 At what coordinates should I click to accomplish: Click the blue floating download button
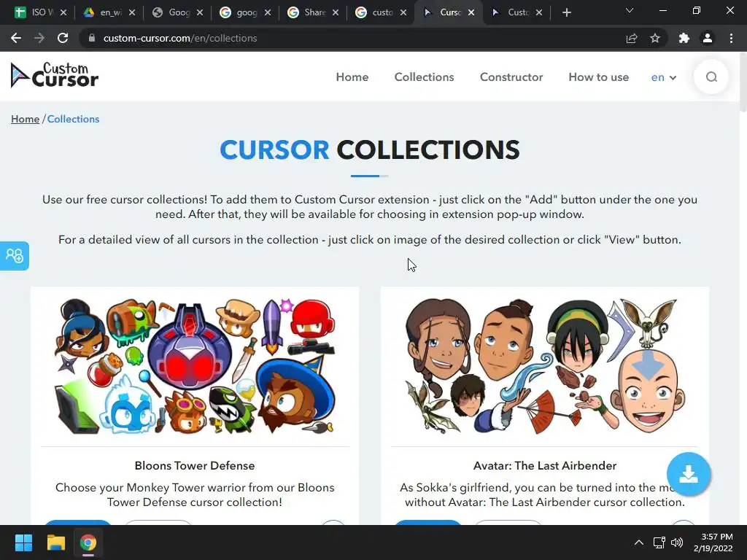point(689,474)
